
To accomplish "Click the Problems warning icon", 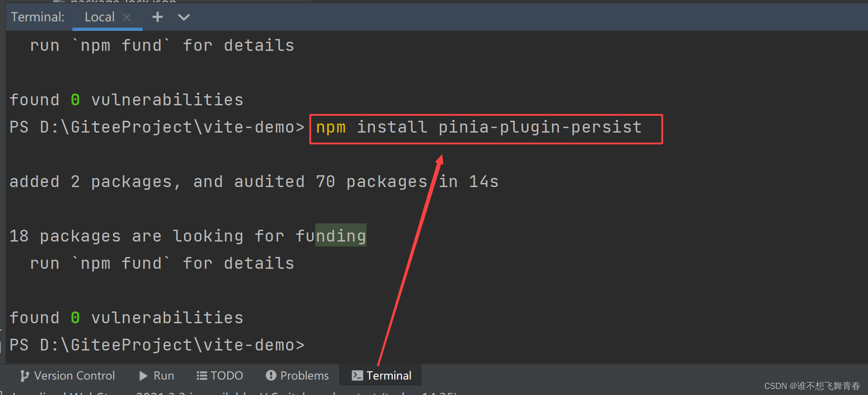I will point(271,375).
